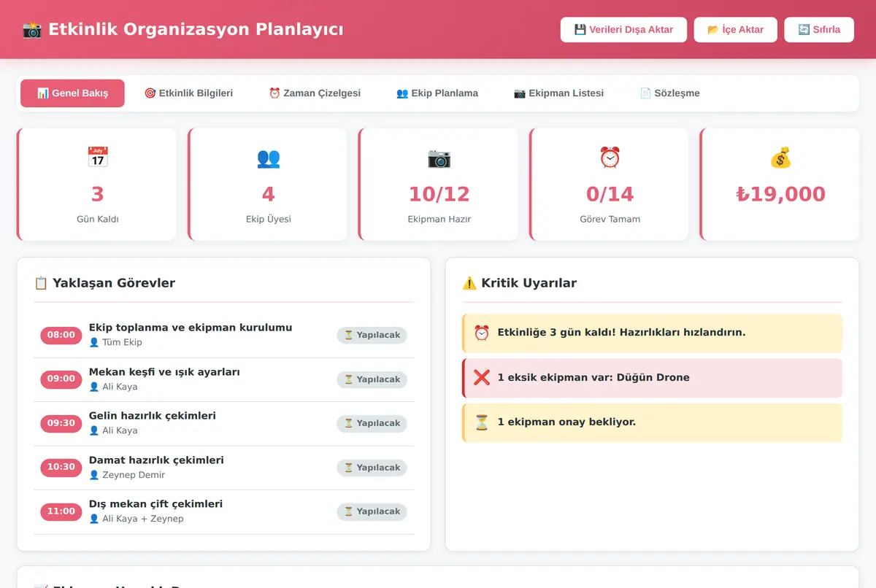876x588 pixels.
Task: Click the 08:00 time badge
Action: (x=61, y=336)
